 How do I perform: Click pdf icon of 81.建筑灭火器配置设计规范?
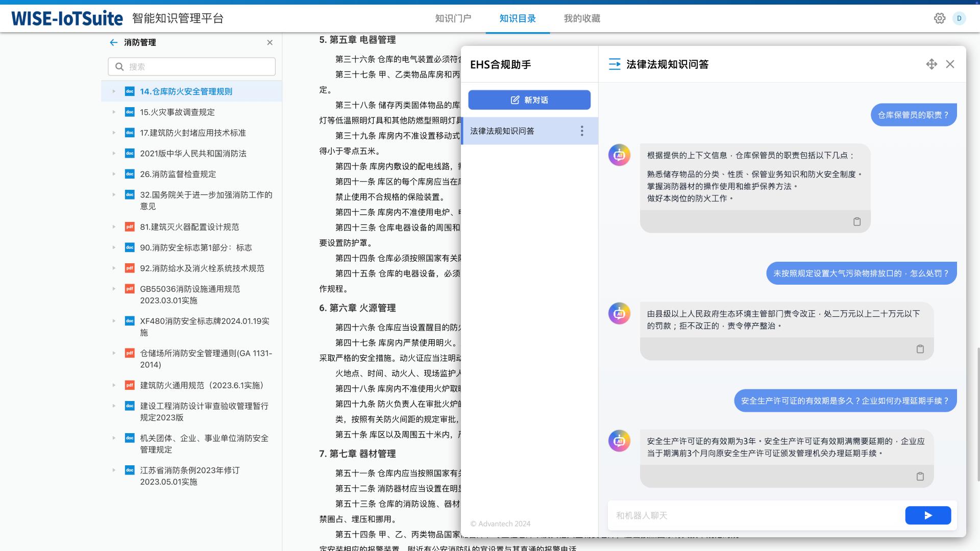[130, 227]
